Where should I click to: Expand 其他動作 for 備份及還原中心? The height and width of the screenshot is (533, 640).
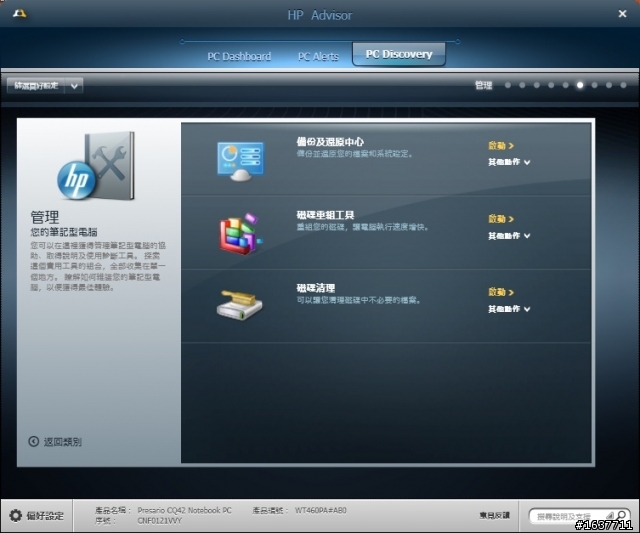click(x=509, y=162)
